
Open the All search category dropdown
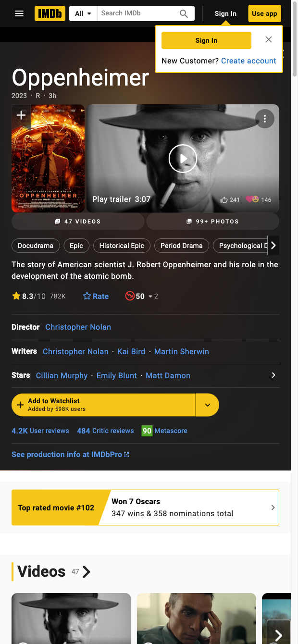pos(83,13)
